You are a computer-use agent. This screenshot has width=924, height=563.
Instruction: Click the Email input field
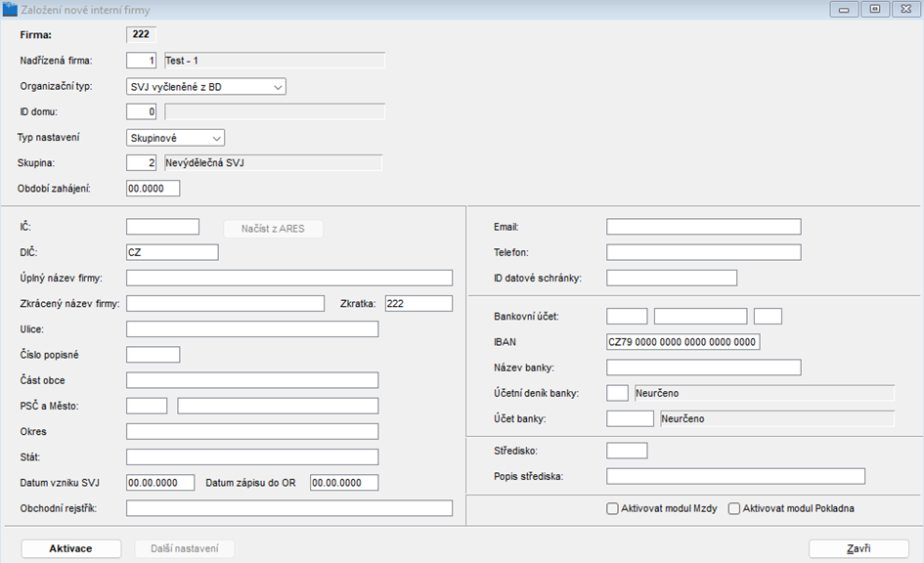(x=704, y=227)
